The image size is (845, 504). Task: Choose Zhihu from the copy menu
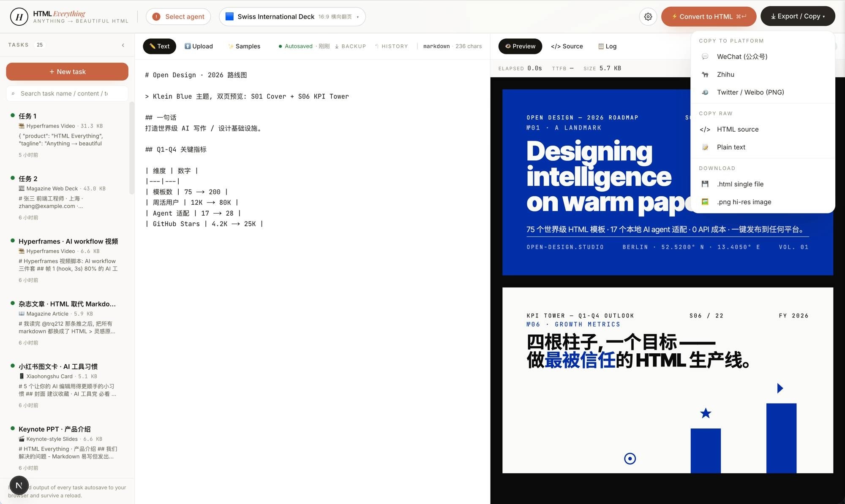(x=763, y=74)
